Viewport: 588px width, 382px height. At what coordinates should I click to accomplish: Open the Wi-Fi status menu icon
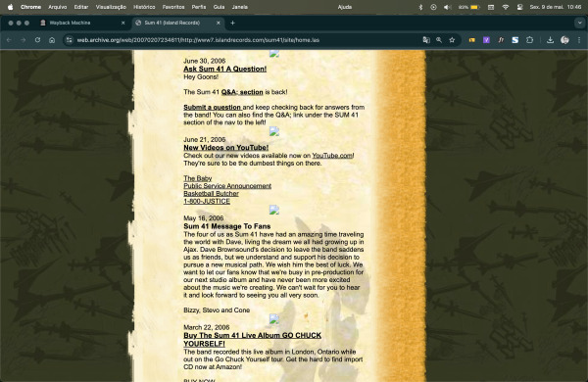[505, 7]
